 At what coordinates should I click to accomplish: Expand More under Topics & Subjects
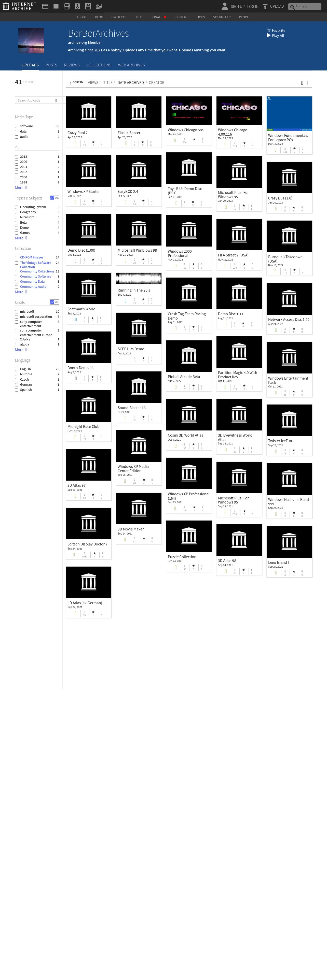point(21,238)
